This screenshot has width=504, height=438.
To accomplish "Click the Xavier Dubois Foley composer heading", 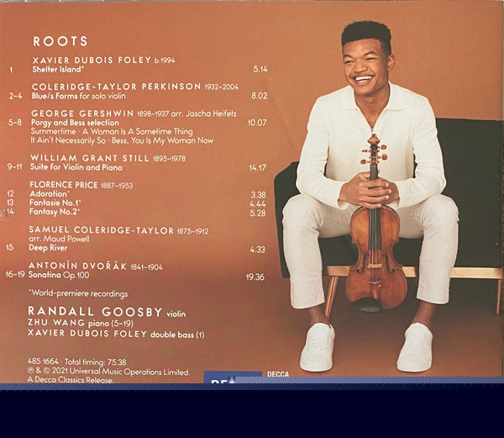I will [x=89, y=61].
